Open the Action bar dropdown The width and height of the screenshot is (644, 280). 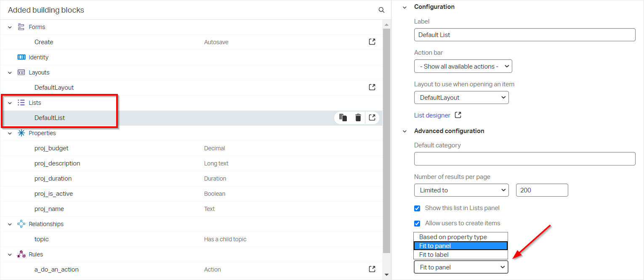point(463,67)
